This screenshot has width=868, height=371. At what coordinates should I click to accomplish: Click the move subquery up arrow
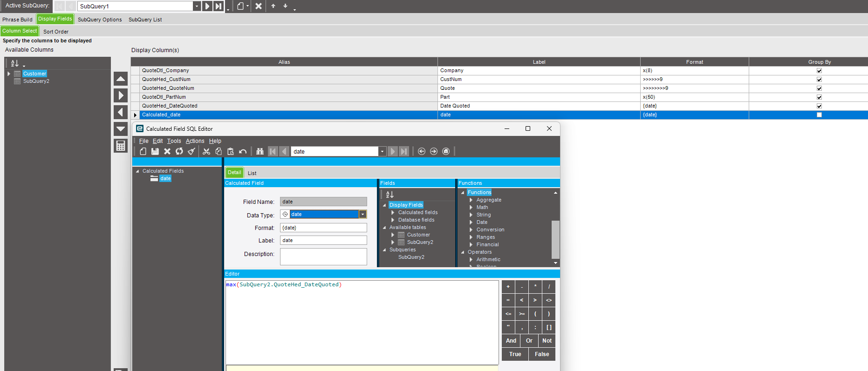(x=273, y=6)
